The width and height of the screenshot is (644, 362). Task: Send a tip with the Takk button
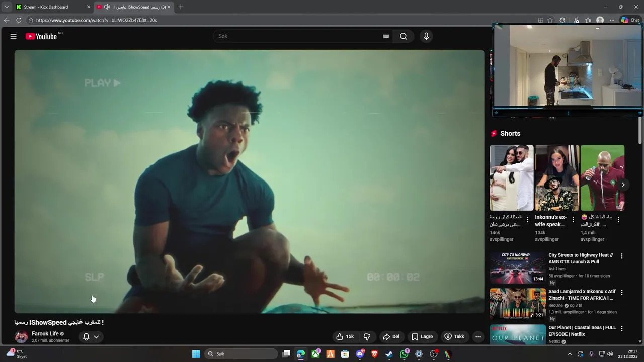click(454, 337)
